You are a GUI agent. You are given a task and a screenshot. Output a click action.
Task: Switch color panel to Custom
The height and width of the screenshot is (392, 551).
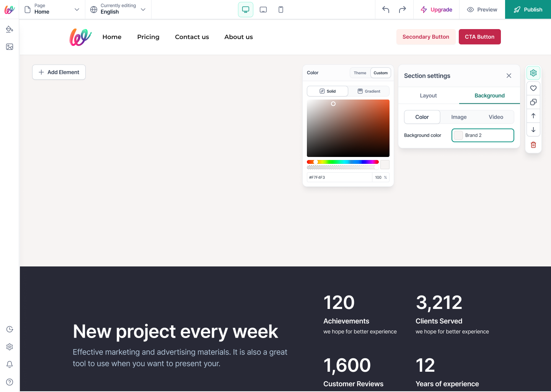pos(381,73)
